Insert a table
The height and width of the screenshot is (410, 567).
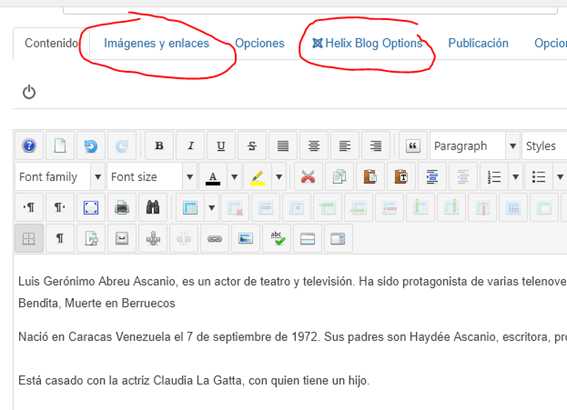click(x=190, y=208)
